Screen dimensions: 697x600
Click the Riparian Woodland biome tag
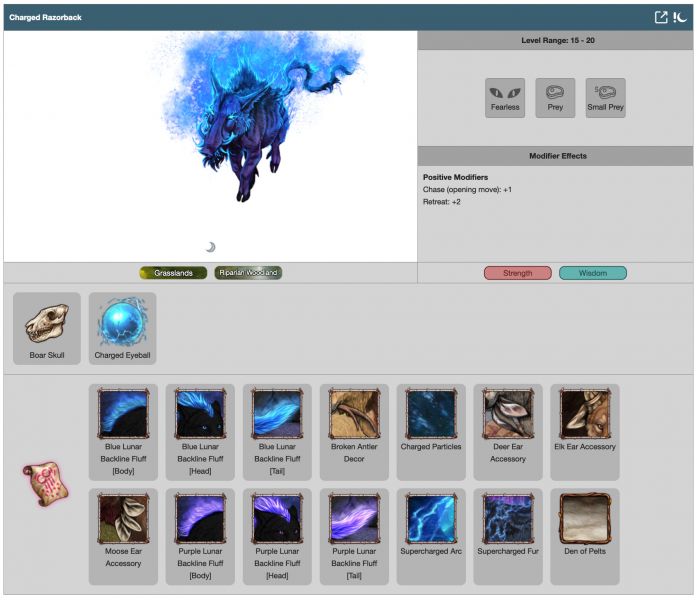(x=248, y=273)
